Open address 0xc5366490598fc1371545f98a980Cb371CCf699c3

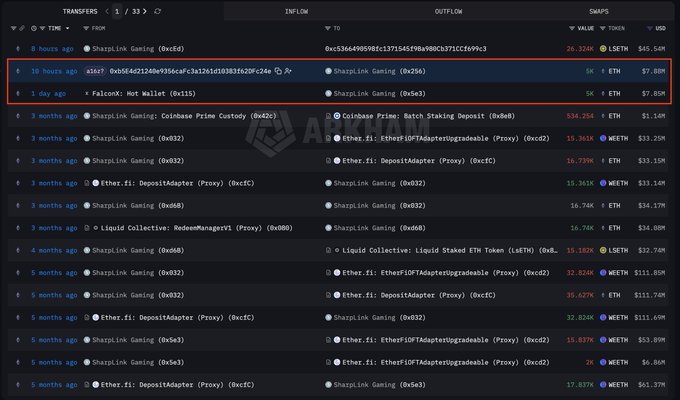point(405,49)
